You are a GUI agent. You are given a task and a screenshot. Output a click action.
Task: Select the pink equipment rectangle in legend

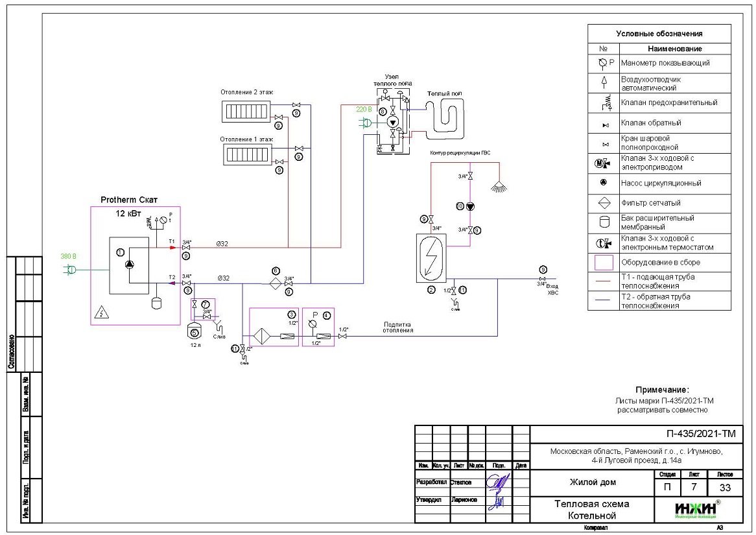604,263
